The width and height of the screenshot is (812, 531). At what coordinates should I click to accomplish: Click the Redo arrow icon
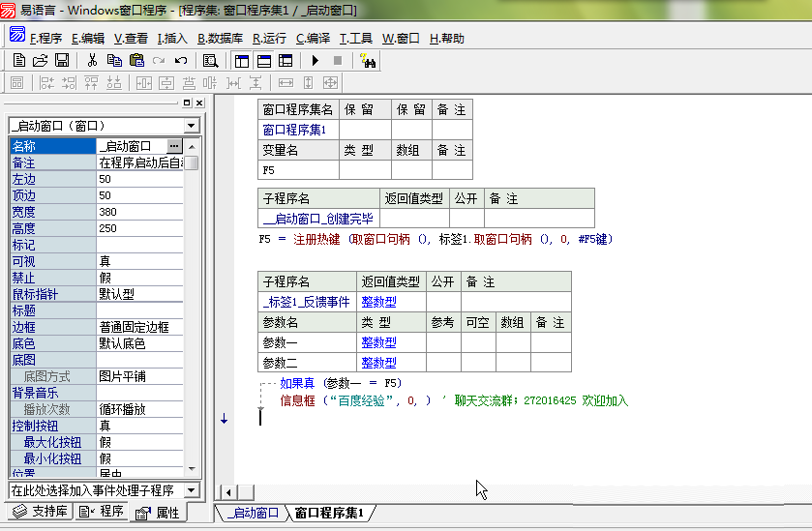click(159, 61)
